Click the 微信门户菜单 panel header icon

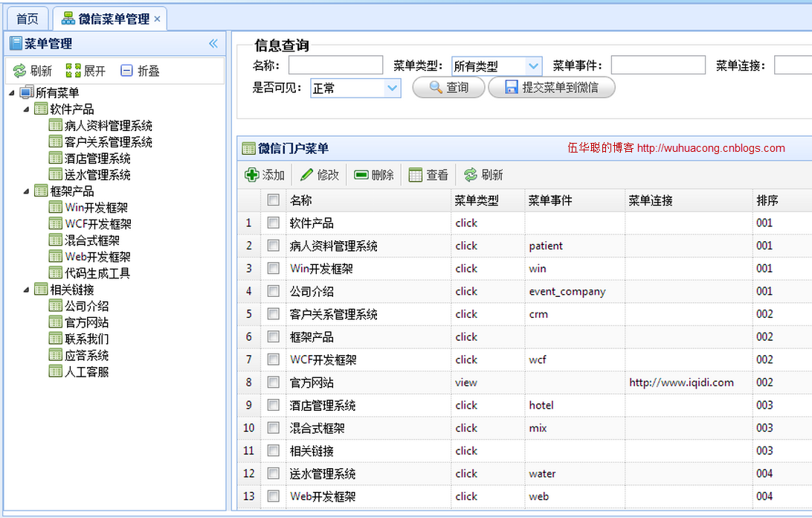point(248,148)
